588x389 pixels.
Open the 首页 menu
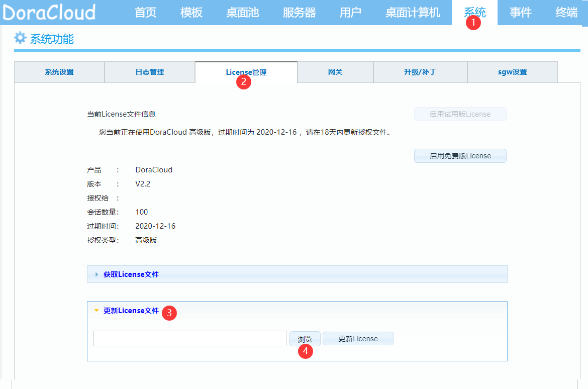tap(146, 13)
